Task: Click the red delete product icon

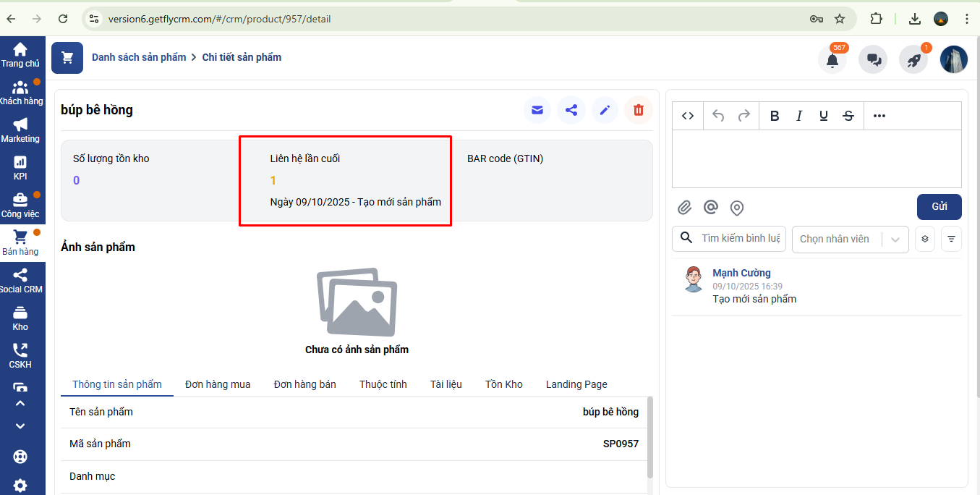Action: [x=638, y=110]
